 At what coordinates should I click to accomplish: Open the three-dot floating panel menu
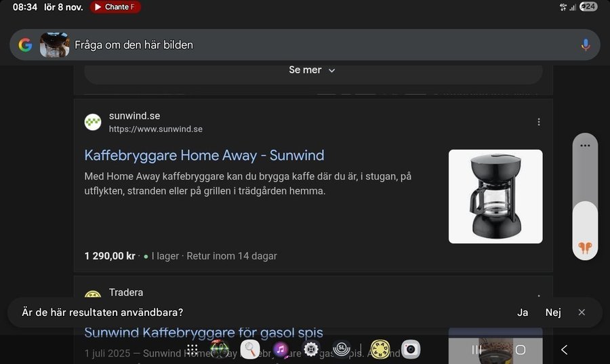point(585,146)
